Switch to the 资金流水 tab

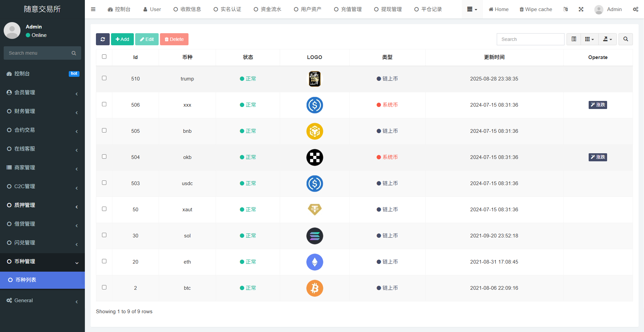pyautogui.click(x=267, y=9)
